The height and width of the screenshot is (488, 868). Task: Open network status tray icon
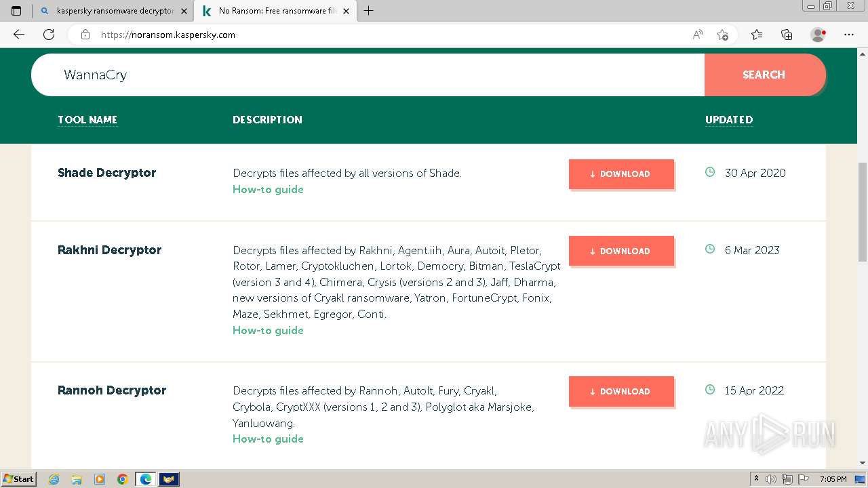tap(787, 479)
